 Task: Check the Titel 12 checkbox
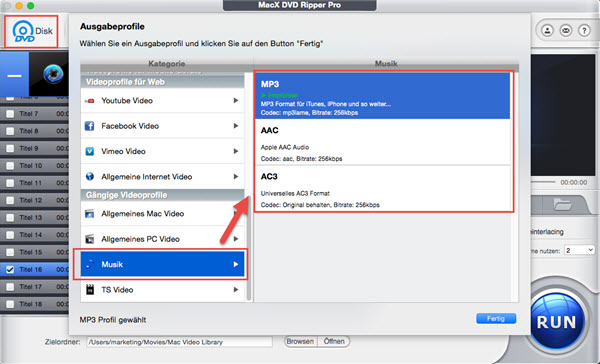tap(10, 200)
